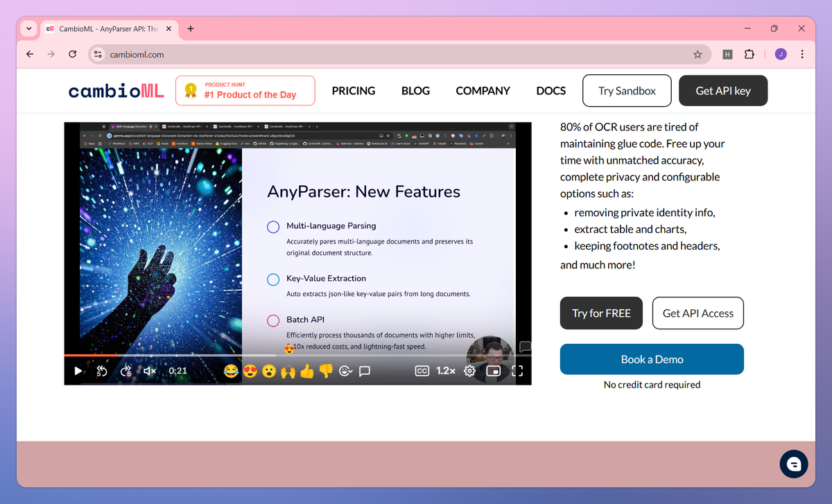Open the site chat widget bubble

point(793,464)
